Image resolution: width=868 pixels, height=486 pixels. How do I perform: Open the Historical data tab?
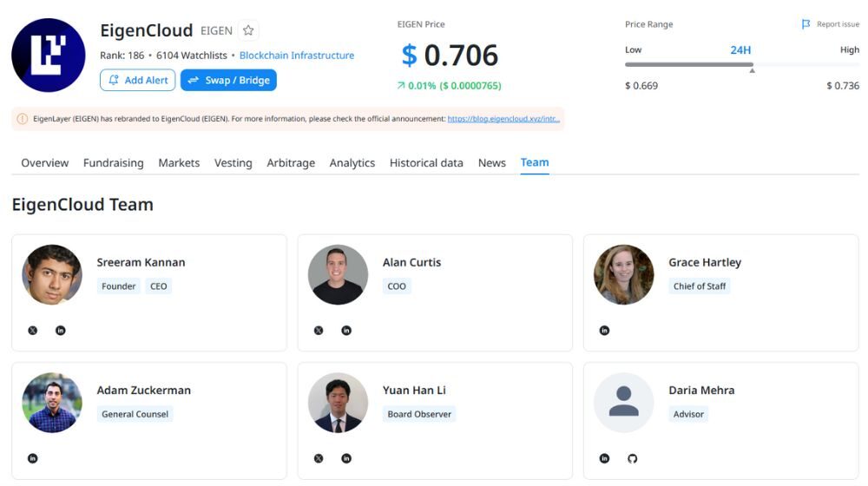pos(426,163)
